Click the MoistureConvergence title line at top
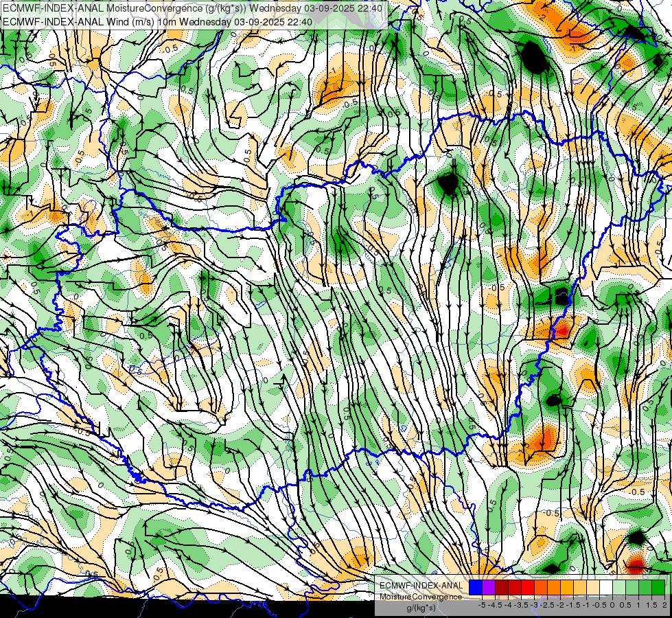Image resolution: width=672 pixels, height=618 pixels. click(x=192, y=8)
